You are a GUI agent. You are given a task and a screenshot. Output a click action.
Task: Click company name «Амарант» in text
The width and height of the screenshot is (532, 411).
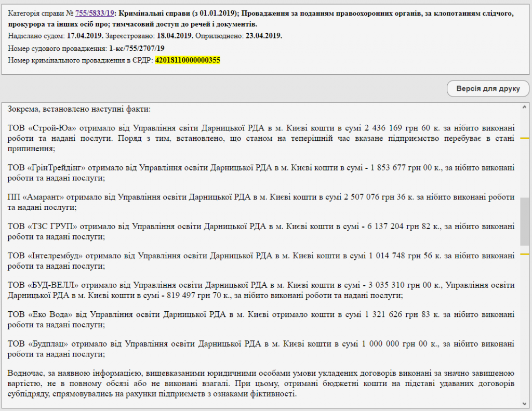coord(42,197)
